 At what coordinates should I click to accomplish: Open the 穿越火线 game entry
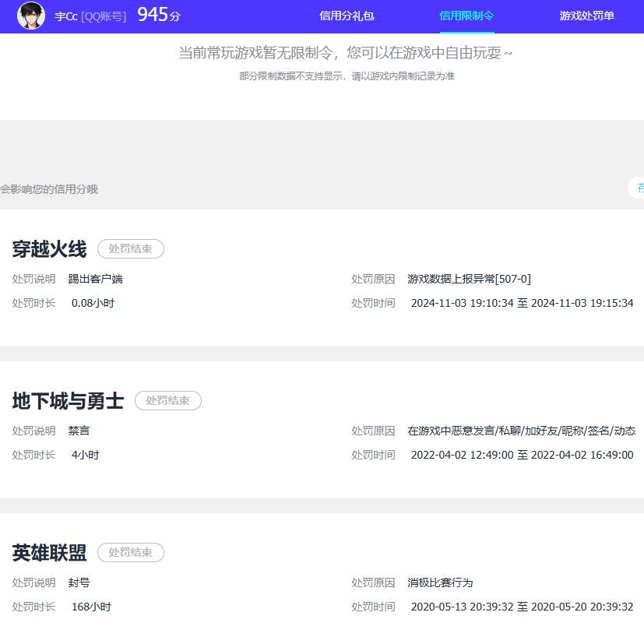tap(50, 250)
